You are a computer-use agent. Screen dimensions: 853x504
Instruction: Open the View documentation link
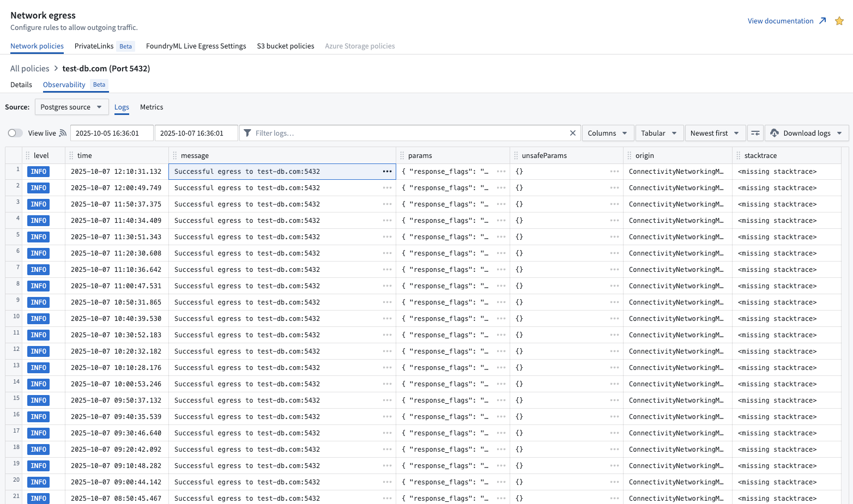click(x=781, y=21)
